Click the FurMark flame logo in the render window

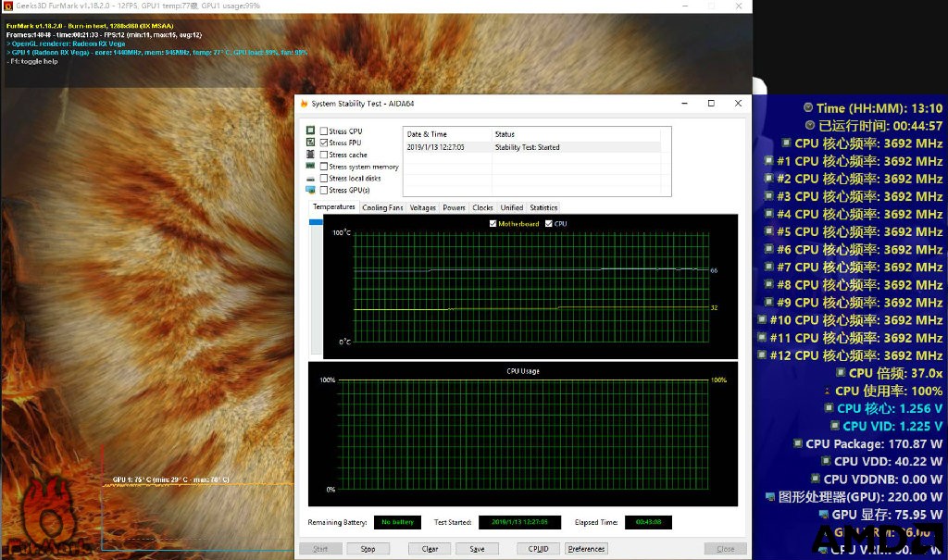click(x=48, y=517)
